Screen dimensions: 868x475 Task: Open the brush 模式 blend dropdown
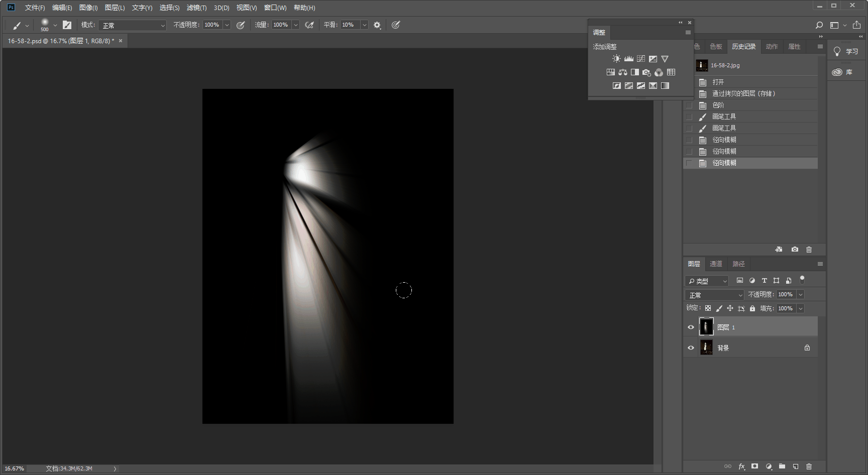click(x=133, y=25)
